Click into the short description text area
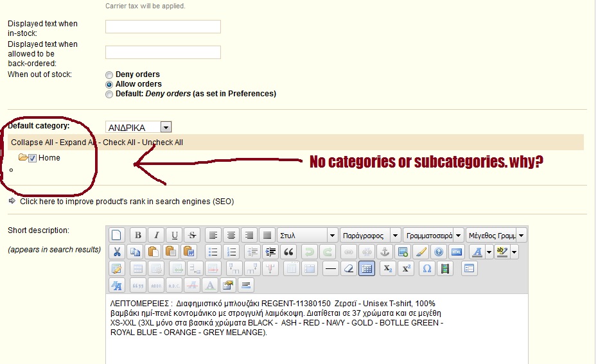Screen dimensions: 598x364 (317, 329)
